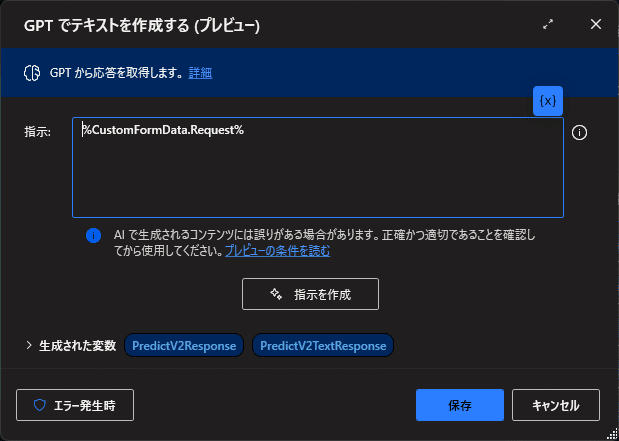Open the エラー発生時 settings
619x441 pixels.
tap(75, 405)
